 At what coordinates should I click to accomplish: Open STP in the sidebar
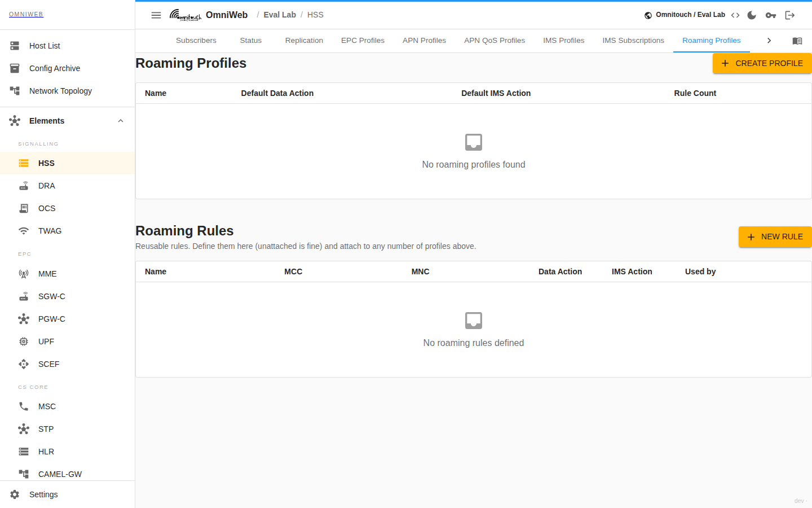(x=67, y=429)
